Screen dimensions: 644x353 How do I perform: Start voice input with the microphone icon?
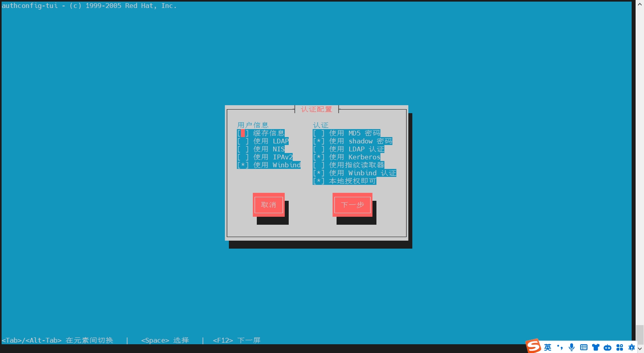coord(571,347)
